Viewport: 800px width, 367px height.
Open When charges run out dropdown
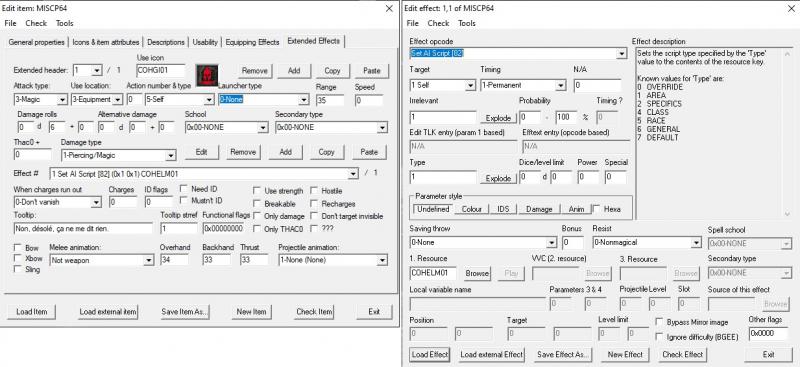(x=96, y=203)
